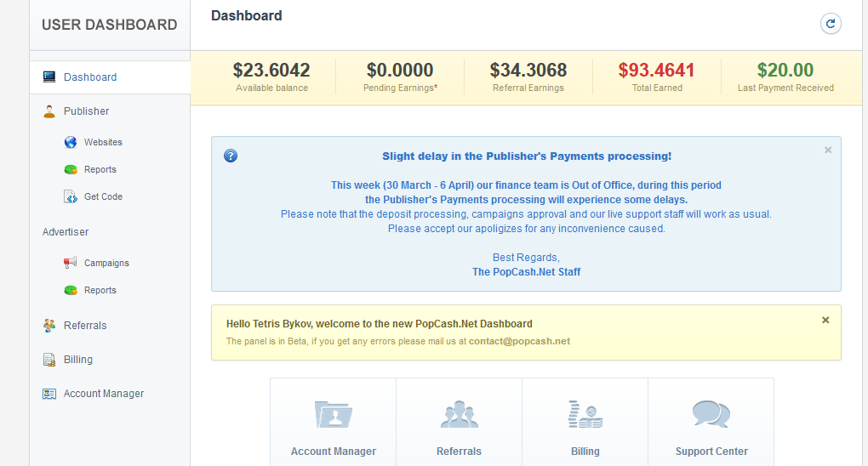
Task: Click 'The PopCash.Net Staff' signature
Action: (527, 272)
